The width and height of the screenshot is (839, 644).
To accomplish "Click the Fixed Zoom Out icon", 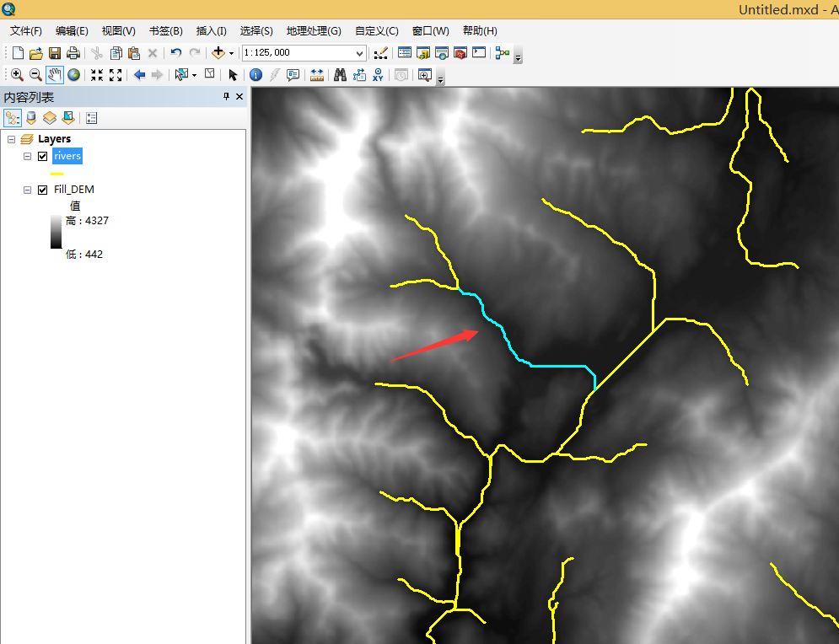I will pos(116,75).
